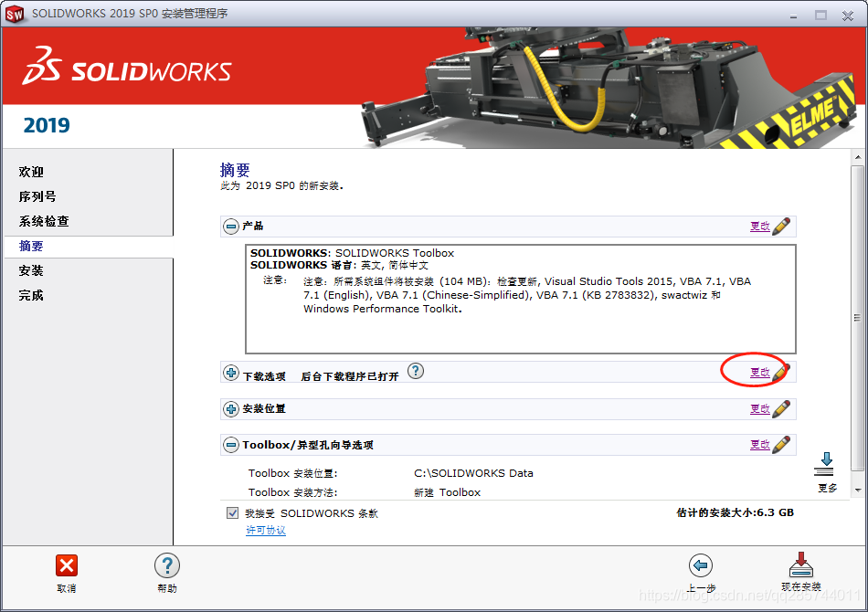Click the scrollbar down arrow
This screenshot has height=612, width=868.
point(858,490)
